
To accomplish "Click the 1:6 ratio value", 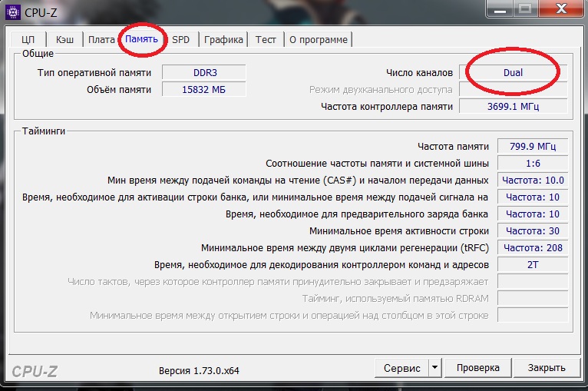I will pyautogui.click(x=533, y=163).
